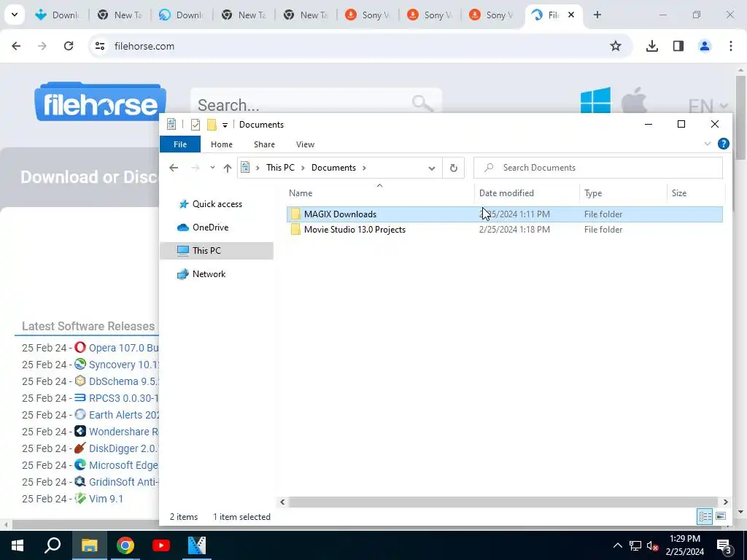Switch to Large icons view layout icon
The width and height of the screenshot is (747, 560).
point(721,516)
